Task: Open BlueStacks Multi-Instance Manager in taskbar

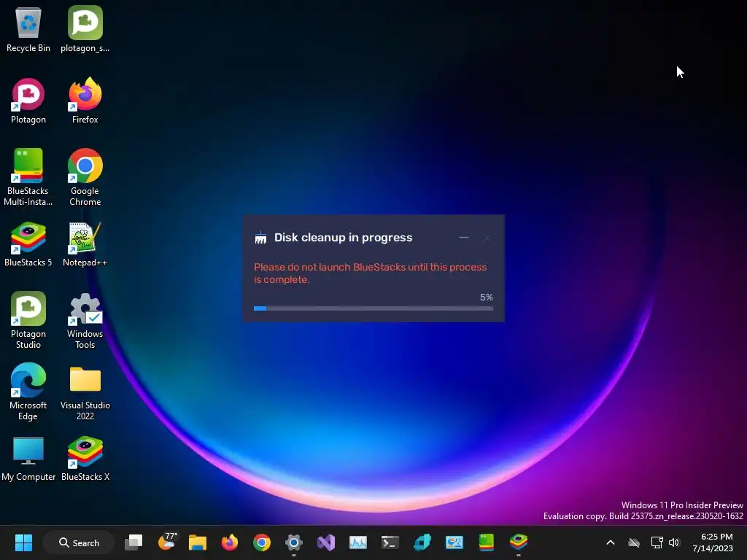Action: pos(486,542)
